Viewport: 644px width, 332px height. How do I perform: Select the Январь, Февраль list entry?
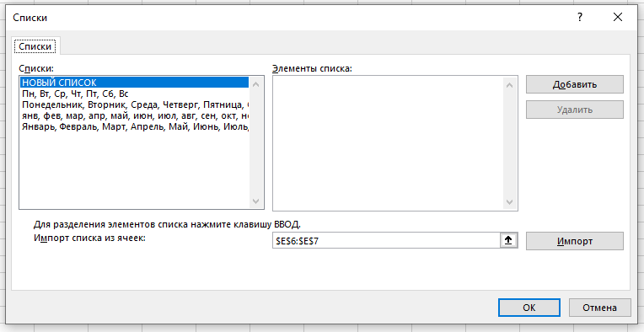point(135,126)
